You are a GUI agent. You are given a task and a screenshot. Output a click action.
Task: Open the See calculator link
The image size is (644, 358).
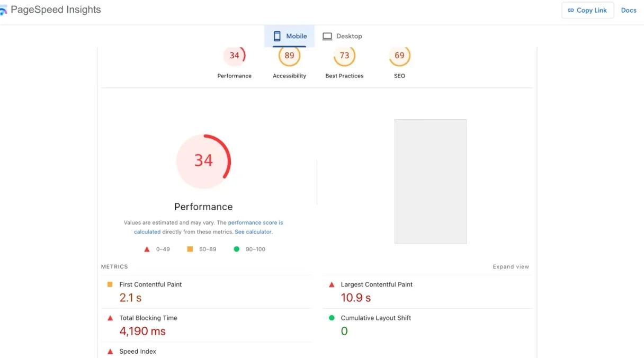tap(253, 231)
